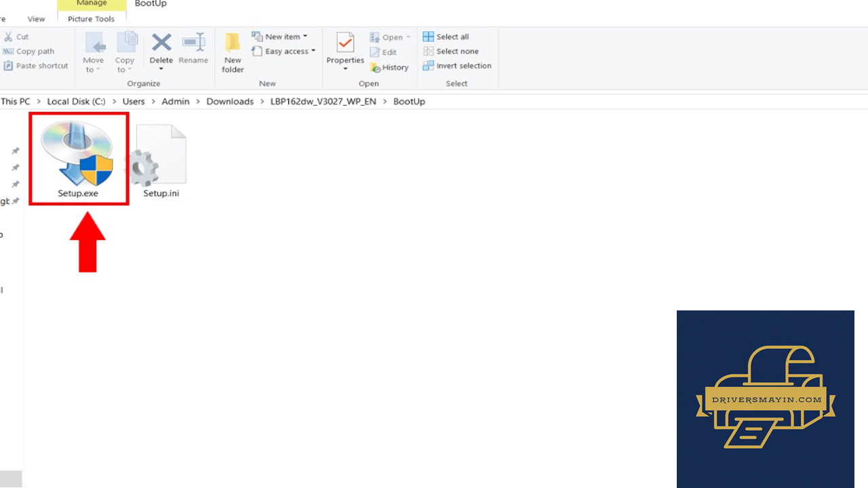Go to Downloads in breadcrumb
868x488 pixels.
[230, 102]
